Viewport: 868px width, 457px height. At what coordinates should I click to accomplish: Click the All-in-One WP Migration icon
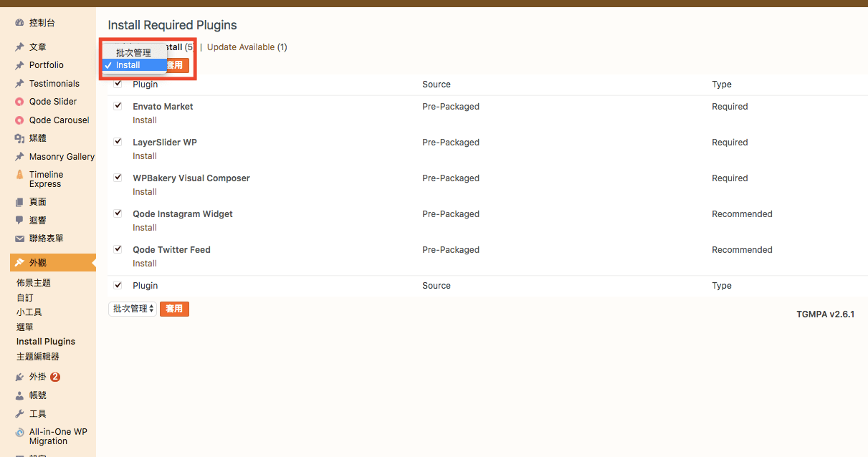(x=20, y=433)
